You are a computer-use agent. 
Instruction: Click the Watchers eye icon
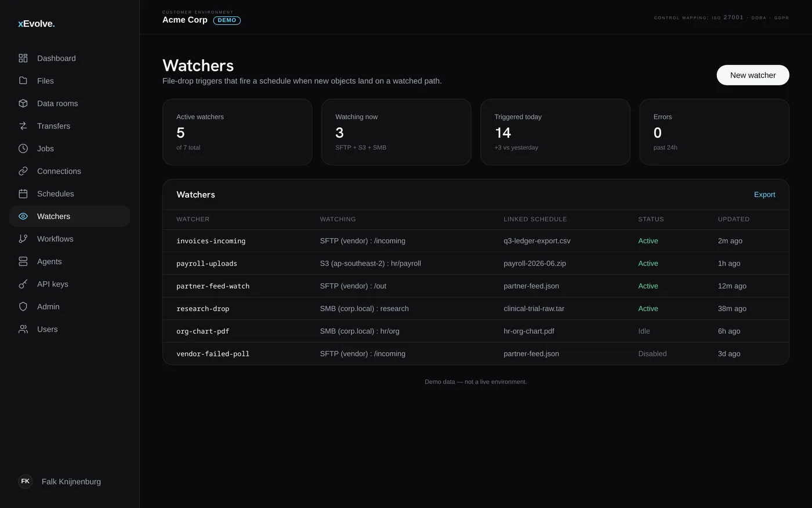[x=23, y=217]
